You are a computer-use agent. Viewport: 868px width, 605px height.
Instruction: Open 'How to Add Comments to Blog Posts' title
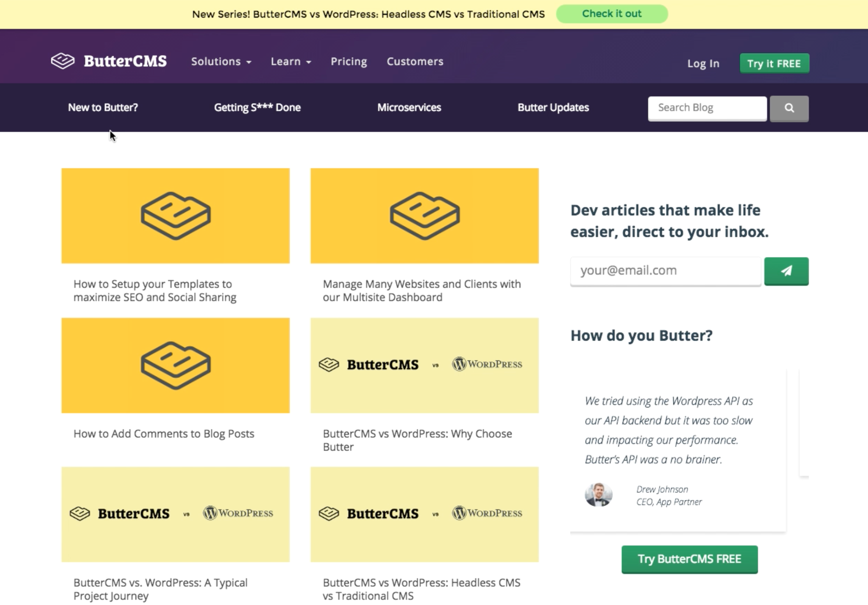pyautogui.click(x=164, y=434)
